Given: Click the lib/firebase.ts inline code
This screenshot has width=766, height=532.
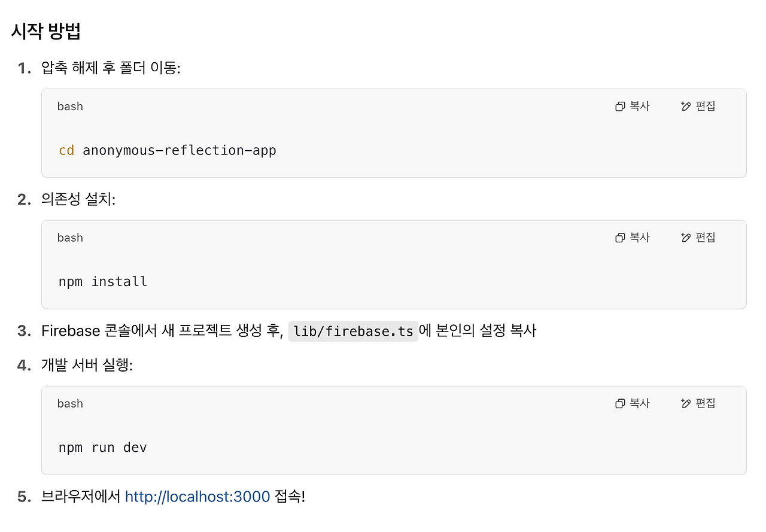Looking at the screenshot, I should click(x=353, y=331).
